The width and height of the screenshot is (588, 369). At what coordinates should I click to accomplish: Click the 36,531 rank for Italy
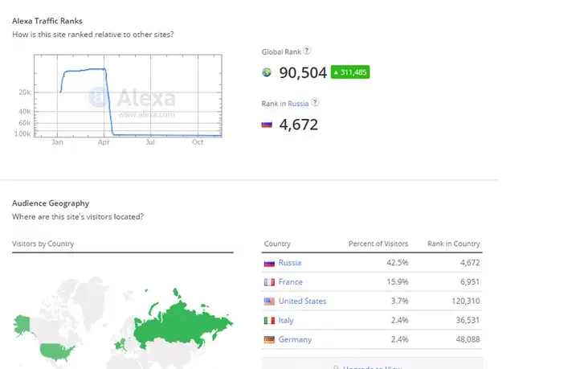(468, 320)
